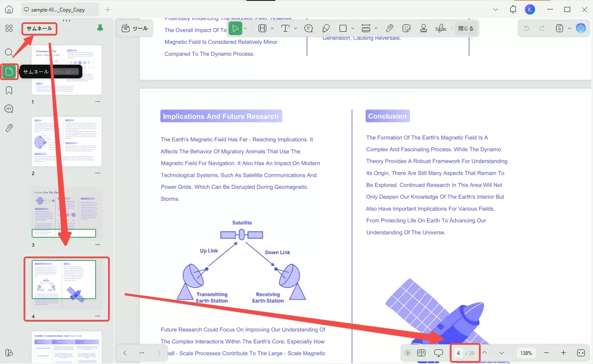593x364 pixels.
Task: Select page 2 thumbnail
Action: tap(66, 141)
